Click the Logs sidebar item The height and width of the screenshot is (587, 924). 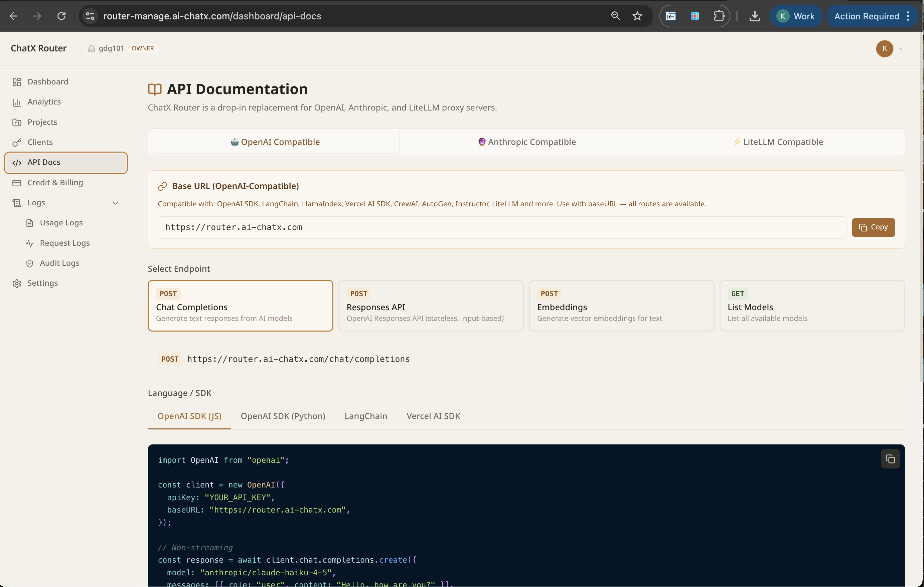tap(66, 203)
